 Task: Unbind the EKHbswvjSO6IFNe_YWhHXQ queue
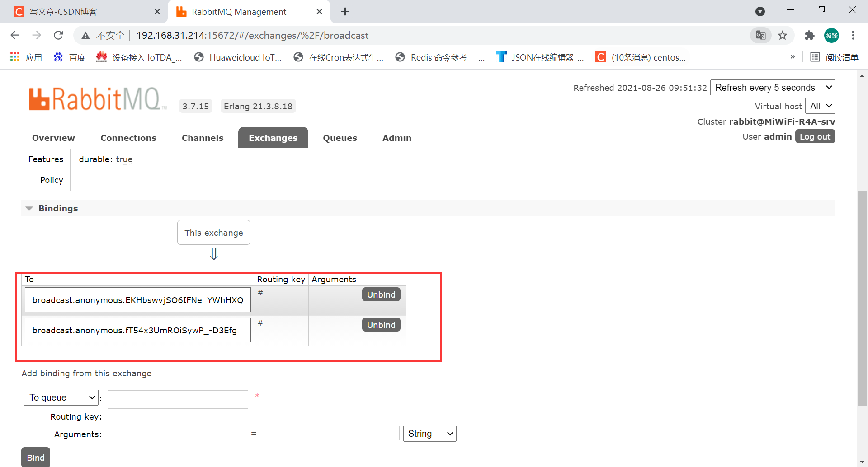381,294
